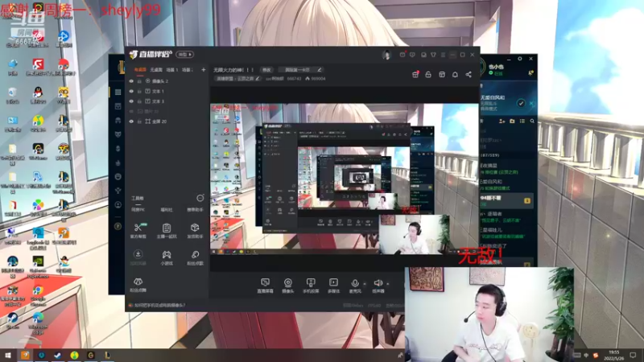The image size is (644, 362).
Task: Click the notification bell in stream header
Action: click(x=455, y=74)
